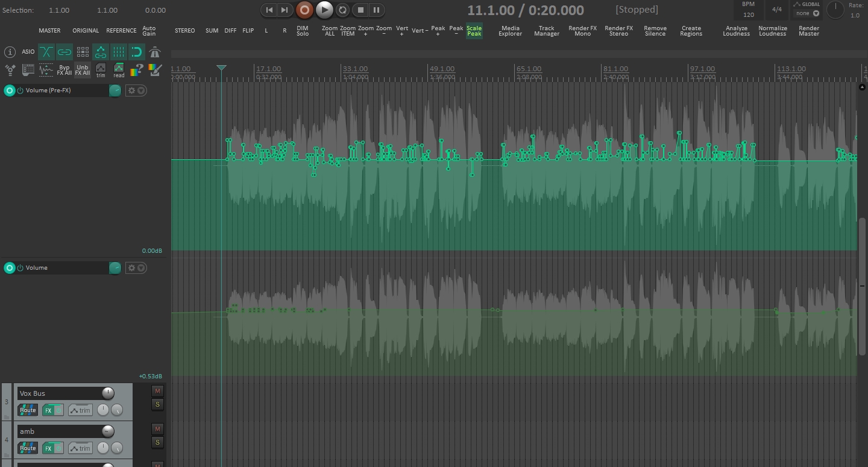Screen dimensions: 868x467
Task: Click Byp FX All button
Action: (x=64, y=70)
